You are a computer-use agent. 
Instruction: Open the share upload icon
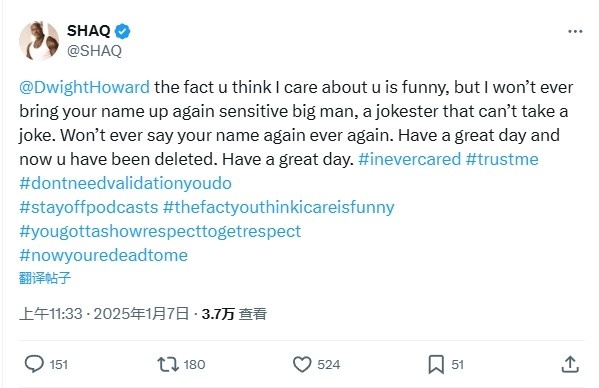[570, 364]
